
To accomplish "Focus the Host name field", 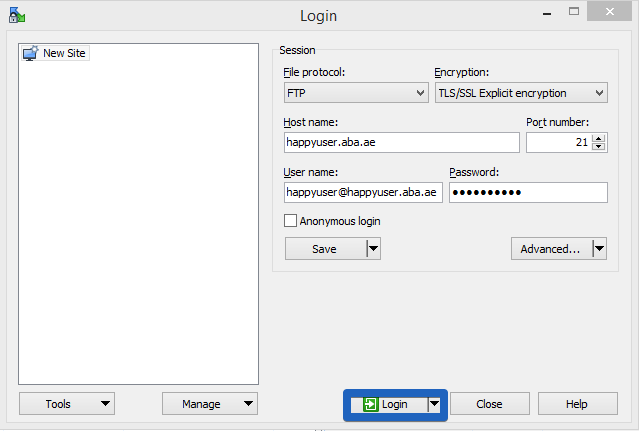I will coord(402,143).
